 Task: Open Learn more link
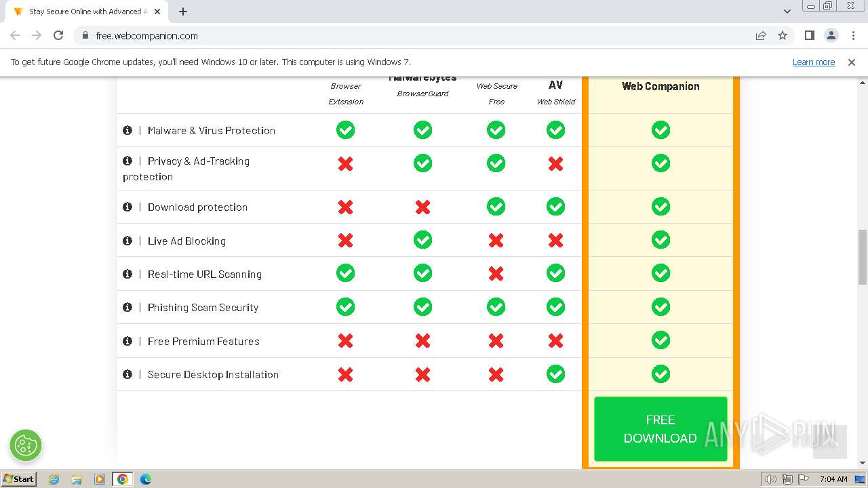[814, 62]
